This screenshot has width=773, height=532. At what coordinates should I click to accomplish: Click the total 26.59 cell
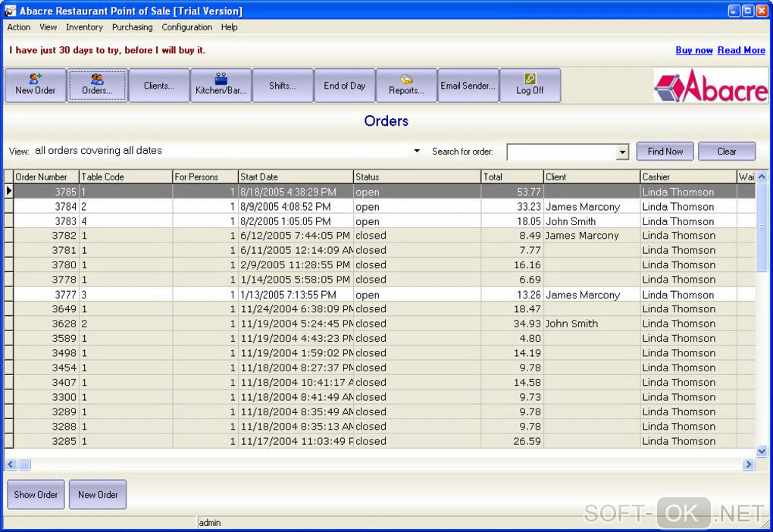[x=512, y=441]
